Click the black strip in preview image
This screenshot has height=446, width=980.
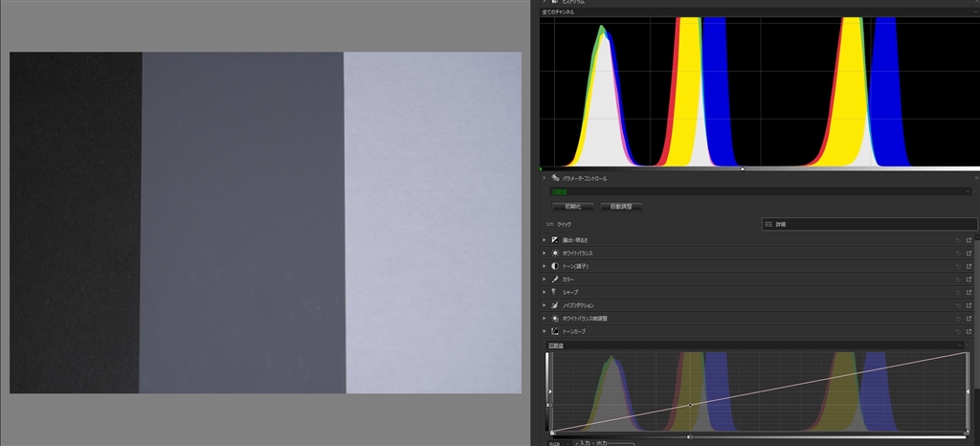75,222
